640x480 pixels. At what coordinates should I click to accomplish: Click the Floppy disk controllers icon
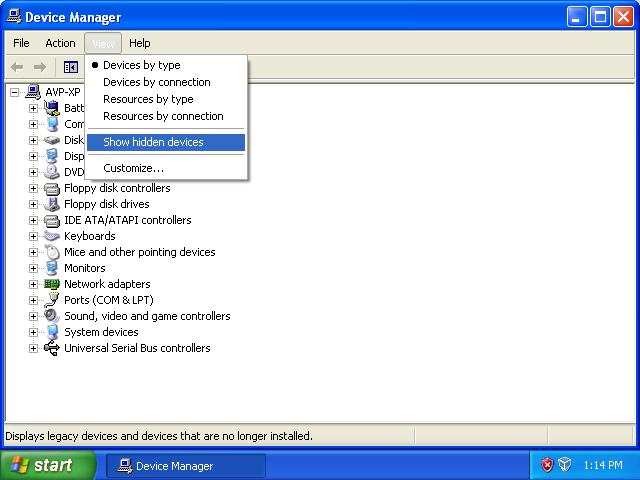click(52, 188)
